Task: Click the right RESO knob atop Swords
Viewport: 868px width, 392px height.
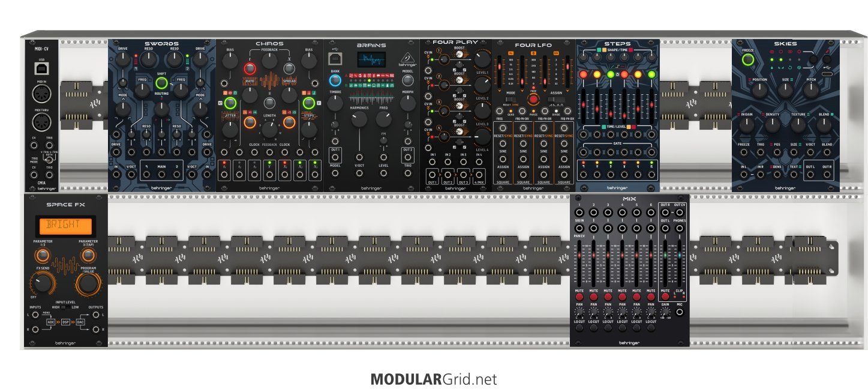Action: 175,59
